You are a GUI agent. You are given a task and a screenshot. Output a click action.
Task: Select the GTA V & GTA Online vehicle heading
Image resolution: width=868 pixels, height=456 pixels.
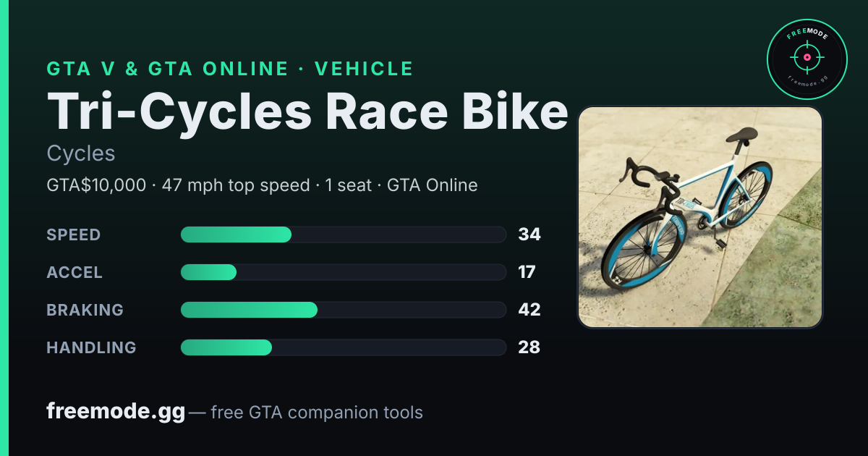click(230, 69)
